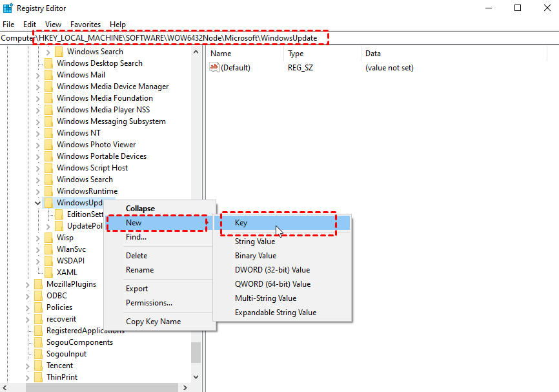Viewport: 559px width, 392px height.
Task: Click the Windows Mail folder icon
Action: click(x=48, y=75)
